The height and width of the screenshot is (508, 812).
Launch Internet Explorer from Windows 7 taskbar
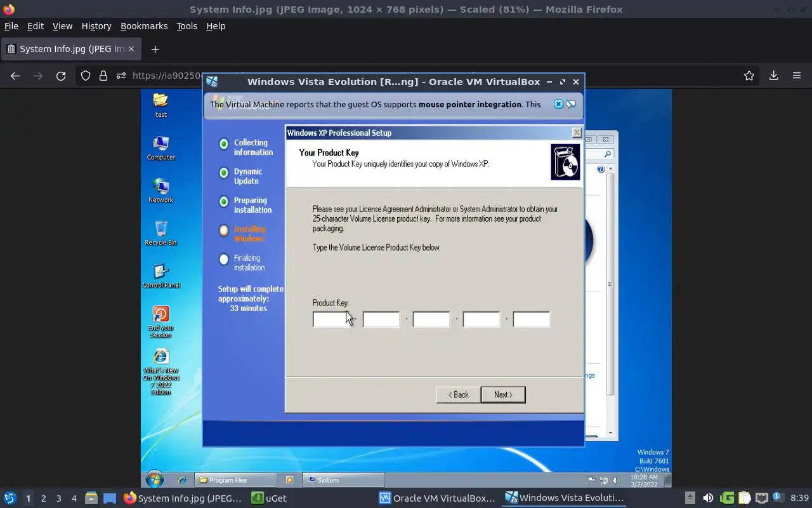click(x=183, y=480)
